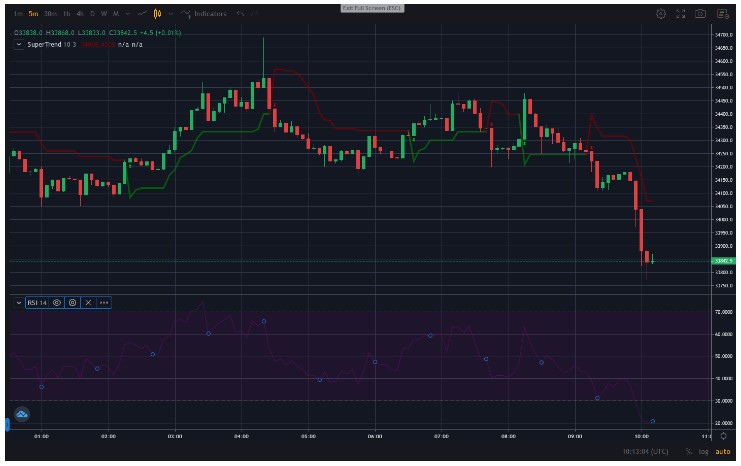This screenshot has width=741, height=466.
Task: Click the 04:00 time axis label
Action: coord(241,436)
